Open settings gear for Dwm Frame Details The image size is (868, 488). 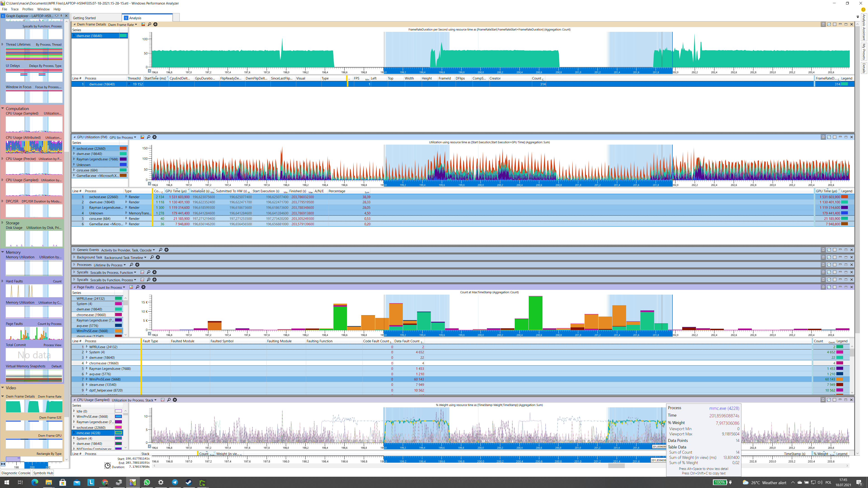(155, 24)
